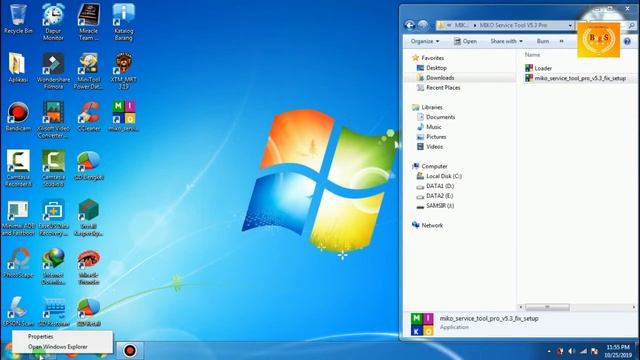Open Minimal ADB and Fastboot shortcut
This screenshot has width=640, height=360.
18,218
